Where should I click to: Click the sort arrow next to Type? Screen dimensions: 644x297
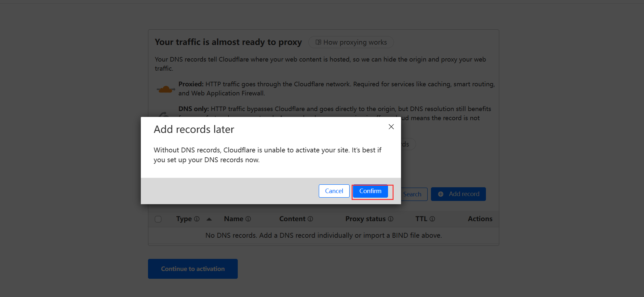click(209, 219)
